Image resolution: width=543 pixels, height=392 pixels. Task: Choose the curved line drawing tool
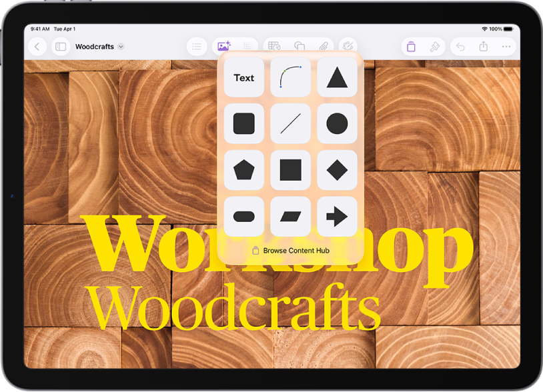pyautogui.click(x=290, y=77)
